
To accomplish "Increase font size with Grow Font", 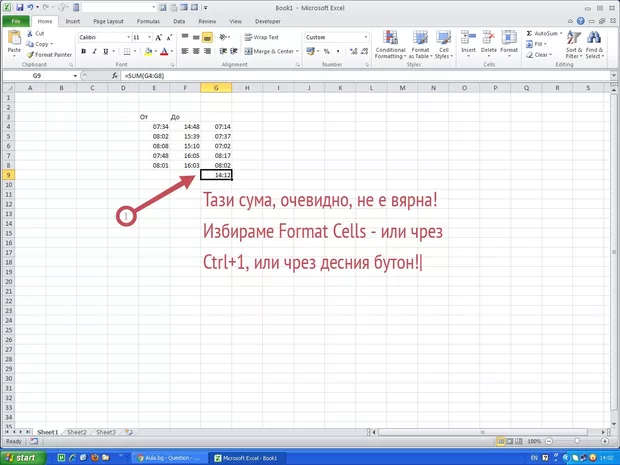I will click(158, 38).
